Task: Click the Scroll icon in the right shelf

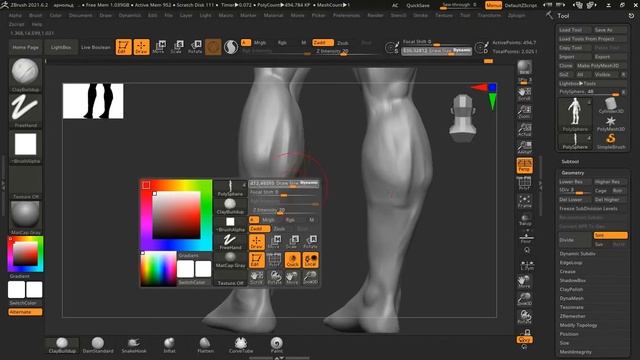Action: [524, 93]
